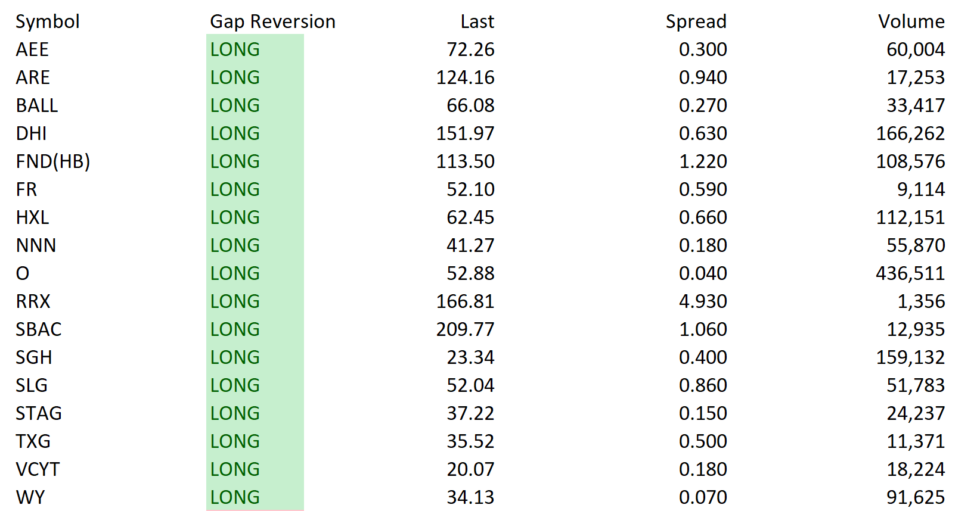Click the volume value 436,511
980x511 pixels.
tap(910, 273)
